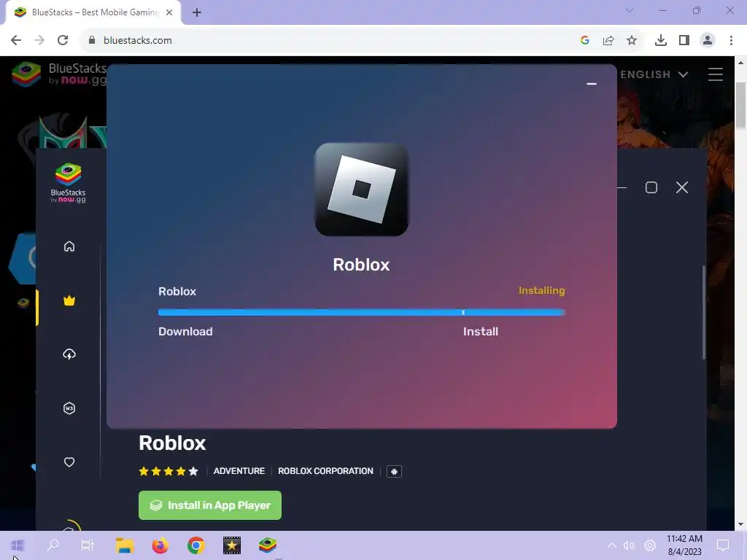
Task: Share this page via share icon
Action: [x=608, y=41]
